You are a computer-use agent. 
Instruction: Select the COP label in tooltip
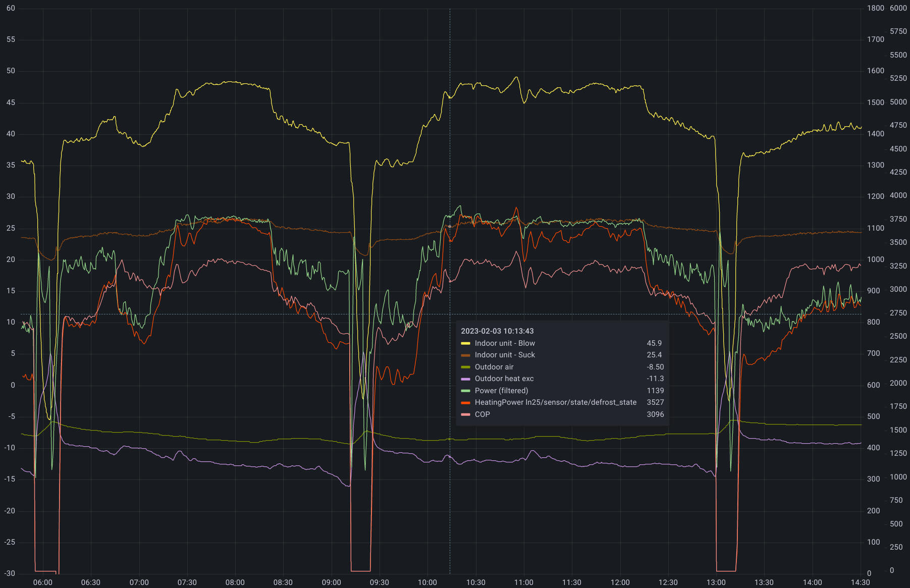pos(482,414)
